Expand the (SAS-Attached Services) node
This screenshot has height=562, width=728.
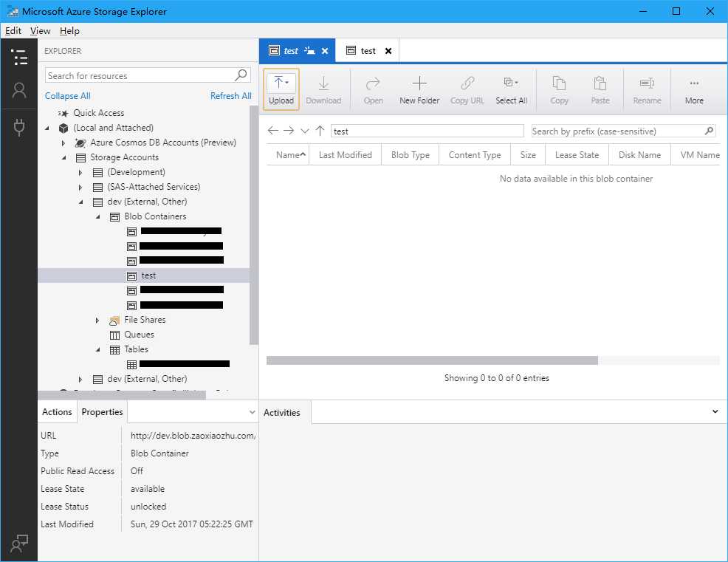point(80,187)
